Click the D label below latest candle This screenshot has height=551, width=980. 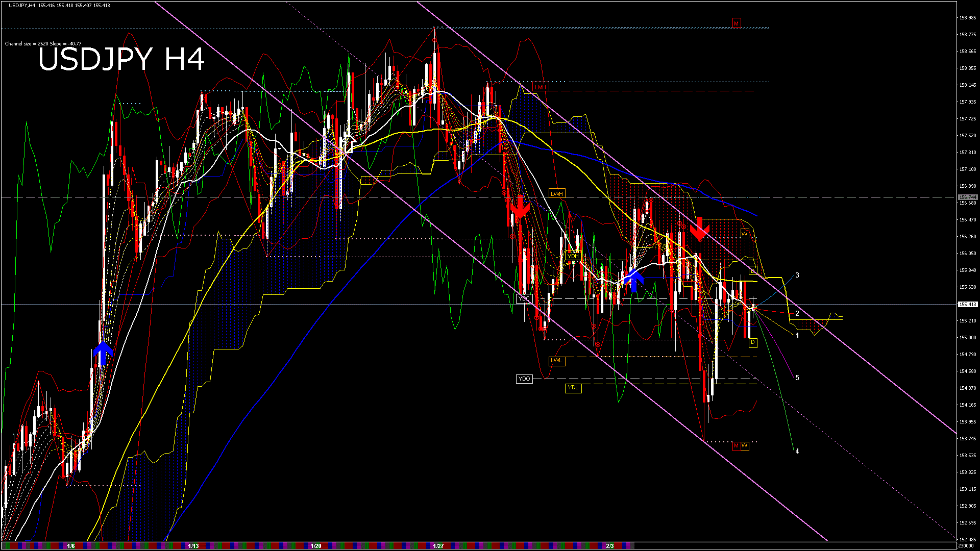click(752, 342)
